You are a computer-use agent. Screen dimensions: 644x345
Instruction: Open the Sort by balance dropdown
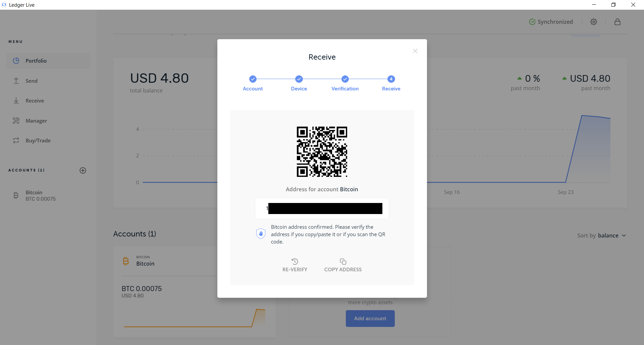click(x=601, y=235)
